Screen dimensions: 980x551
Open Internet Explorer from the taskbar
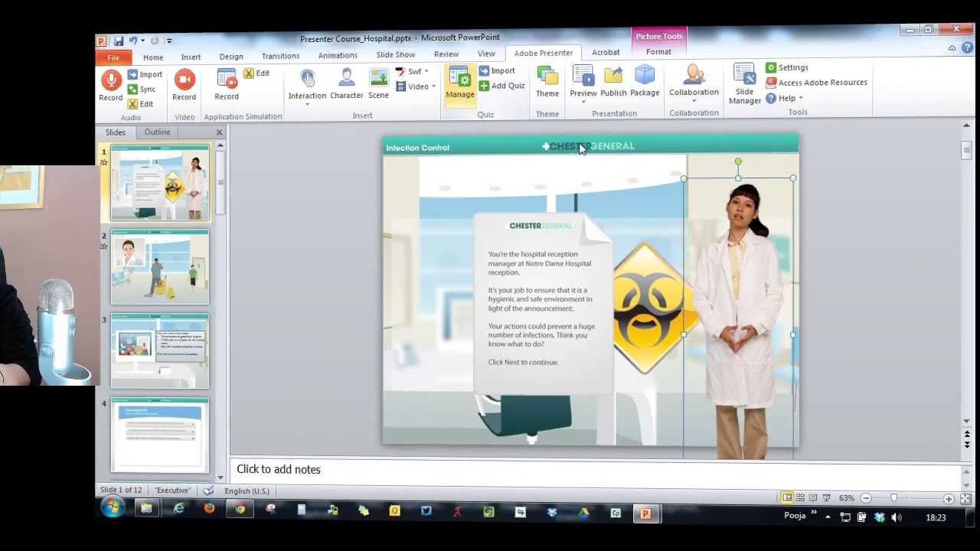[178, 509]
